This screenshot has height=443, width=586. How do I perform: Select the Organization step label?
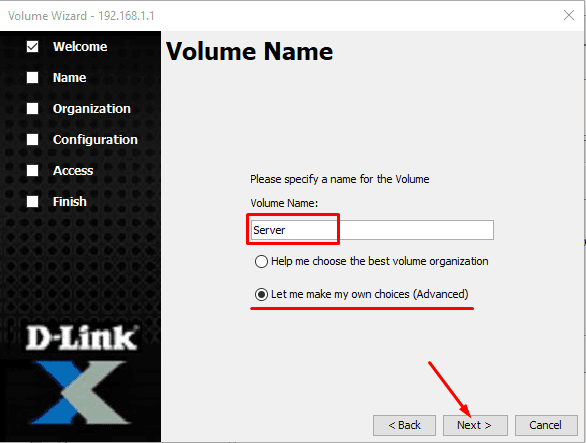92,108
